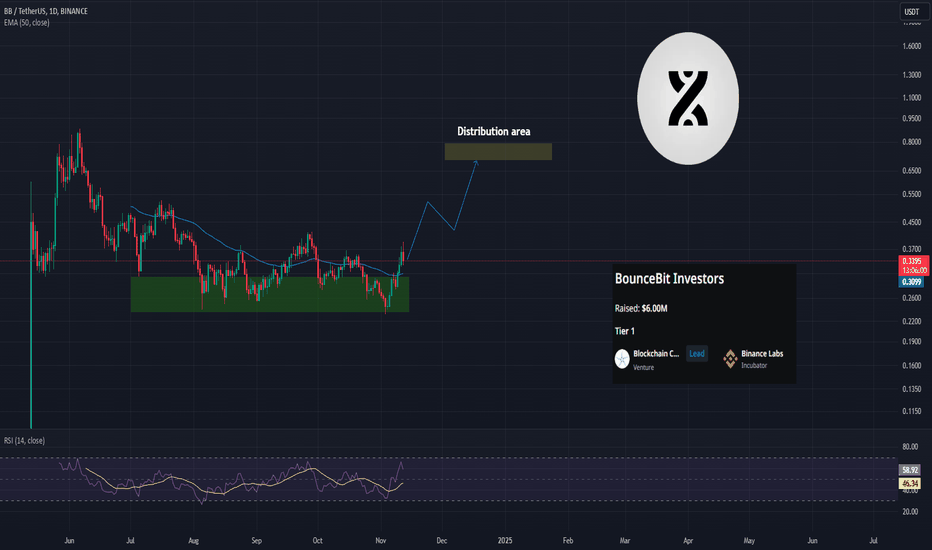Click the Blockchain C... investor name
Image resolution: width=932 pixels, height=550 pixels.
[656, 354]
